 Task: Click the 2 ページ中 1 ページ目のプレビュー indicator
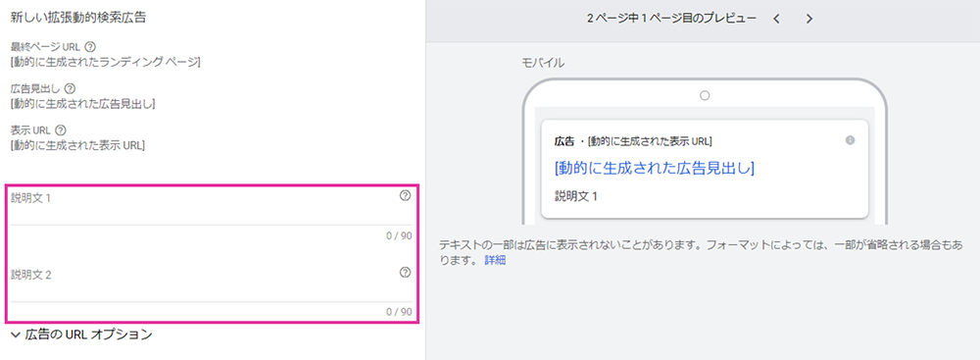[x=672, y=19]
